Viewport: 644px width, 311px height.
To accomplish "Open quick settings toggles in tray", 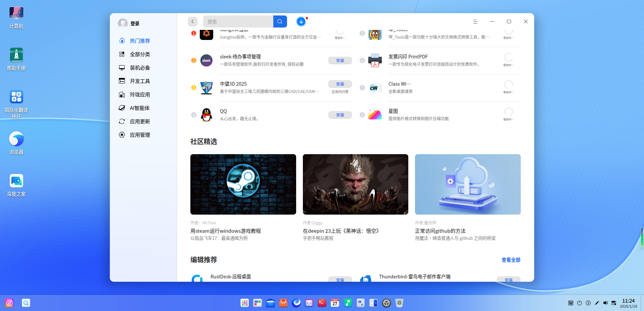I will 614,303.
